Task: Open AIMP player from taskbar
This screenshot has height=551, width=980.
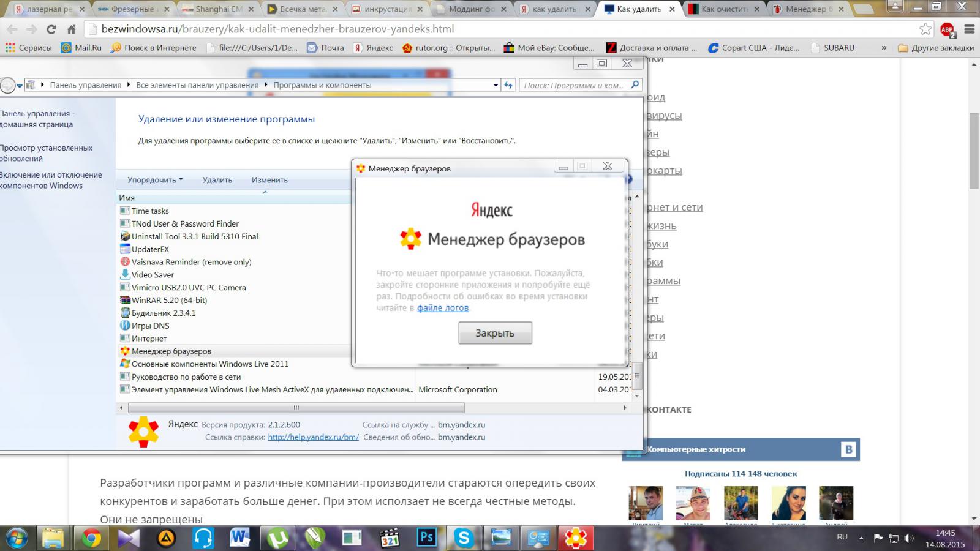Action: pyautogui.click(x=166, y=538)
